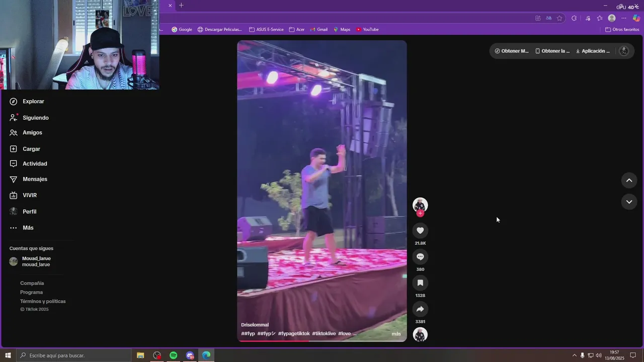Show hidden system tray icons

(x=575, y=355)
